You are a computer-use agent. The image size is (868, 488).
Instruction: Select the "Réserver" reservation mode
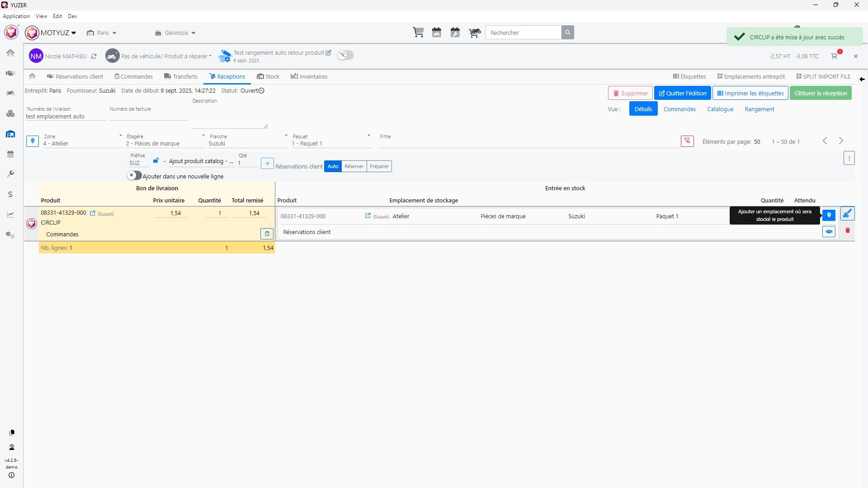[354, 166]
